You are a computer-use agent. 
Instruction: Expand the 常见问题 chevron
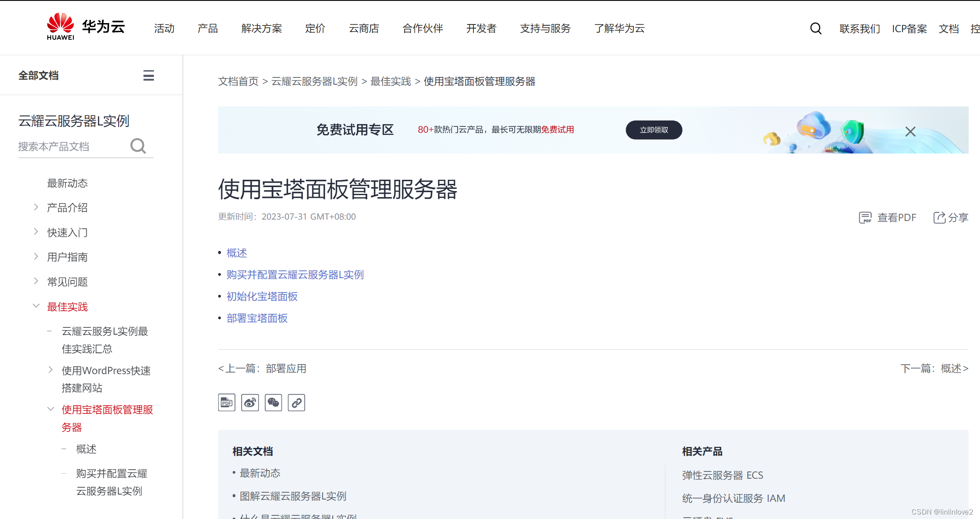point(36,281)
